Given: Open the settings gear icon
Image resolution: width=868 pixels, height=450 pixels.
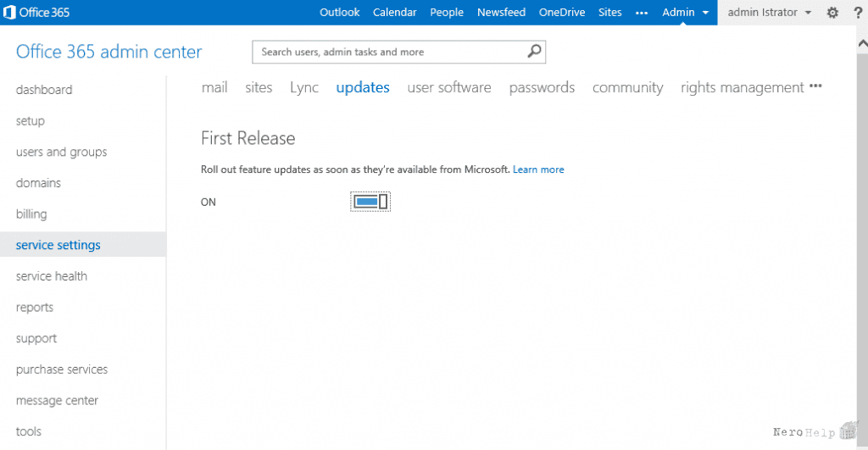Looking at the screenshot, I should (832, 12).
